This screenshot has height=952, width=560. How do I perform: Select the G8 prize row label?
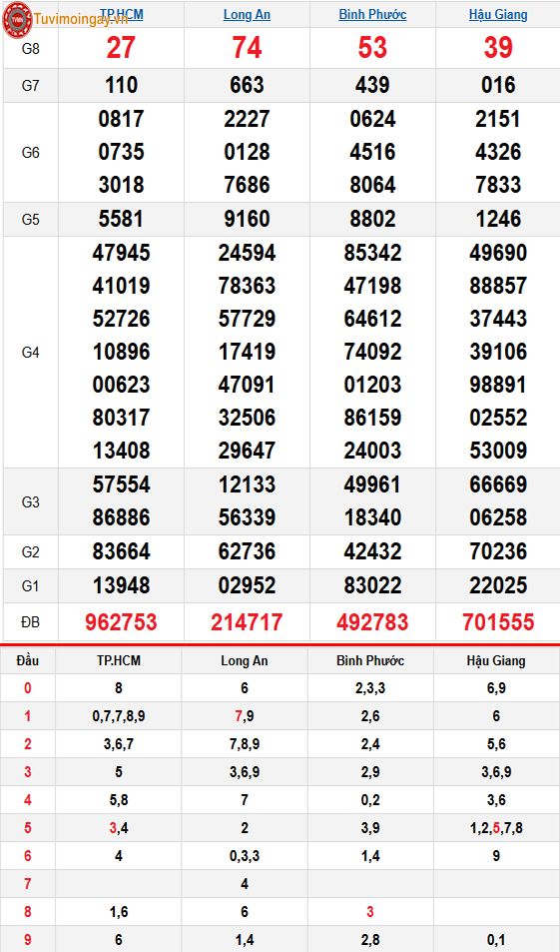pyautogui.click(x=30, y=49)
